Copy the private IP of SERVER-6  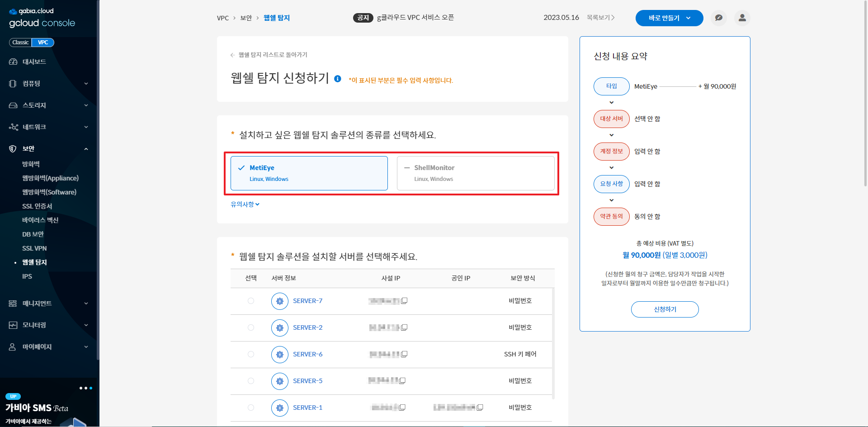click(404, 354)
